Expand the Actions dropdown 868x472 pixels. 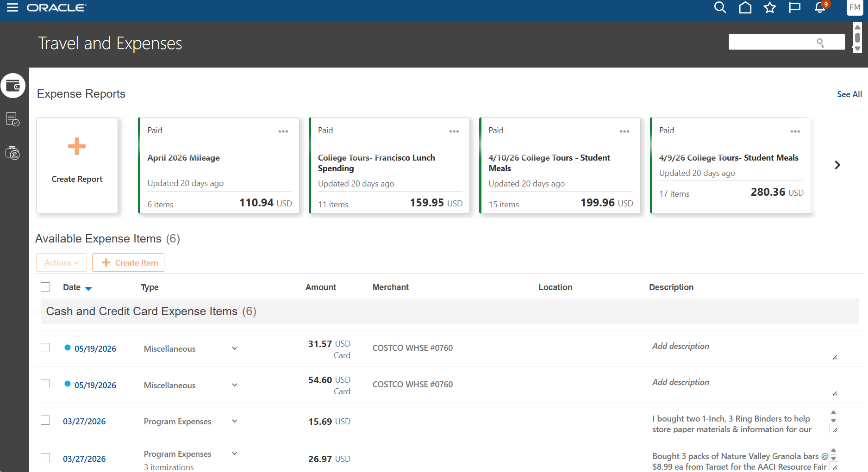62,262
